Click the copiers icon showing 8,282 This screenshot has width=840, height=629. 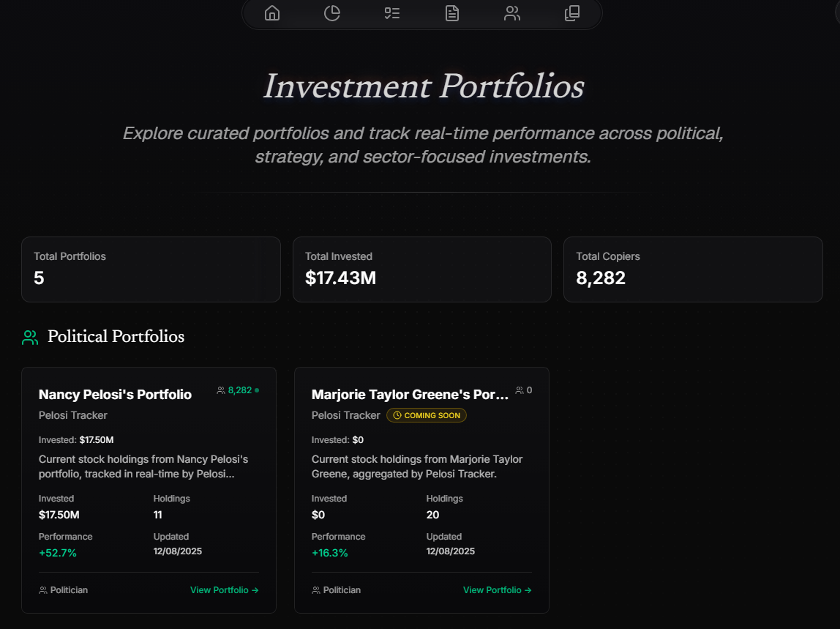point(220,390)
